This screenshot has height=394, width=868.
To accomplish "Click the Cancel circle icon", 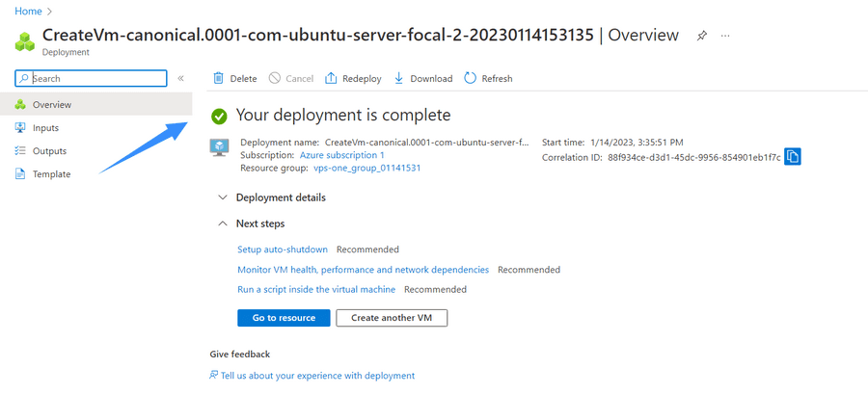I will click(x=275, y=78).
